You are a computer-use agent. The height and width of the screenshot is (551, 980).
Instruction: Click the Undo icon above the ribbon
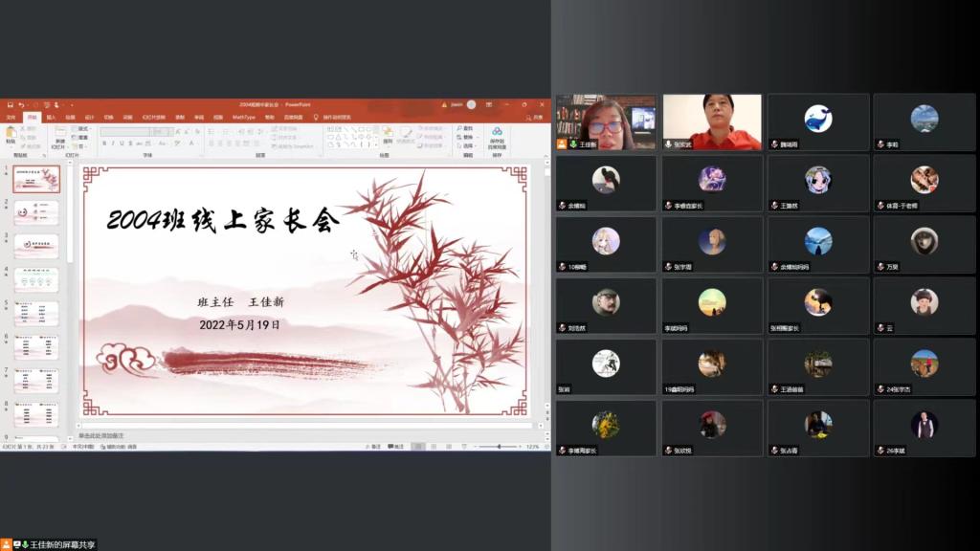(22, 101)
